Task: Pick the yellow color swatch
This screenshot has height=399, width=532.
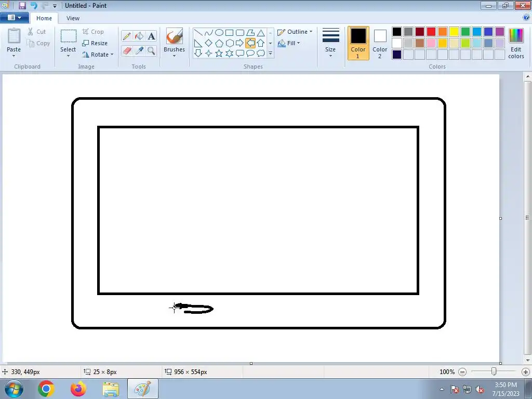Action: pos(454,32)
